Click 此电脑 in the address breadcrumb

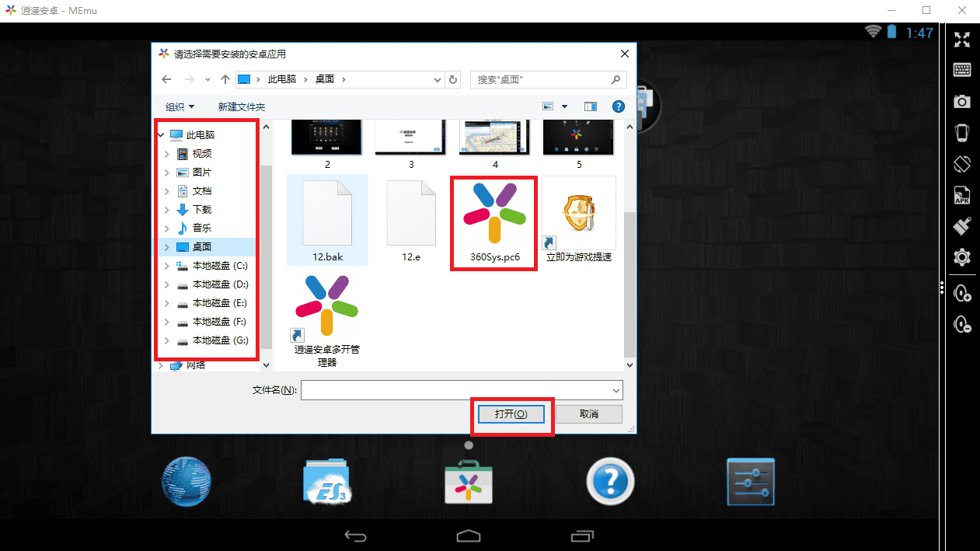tap(281, 79)
